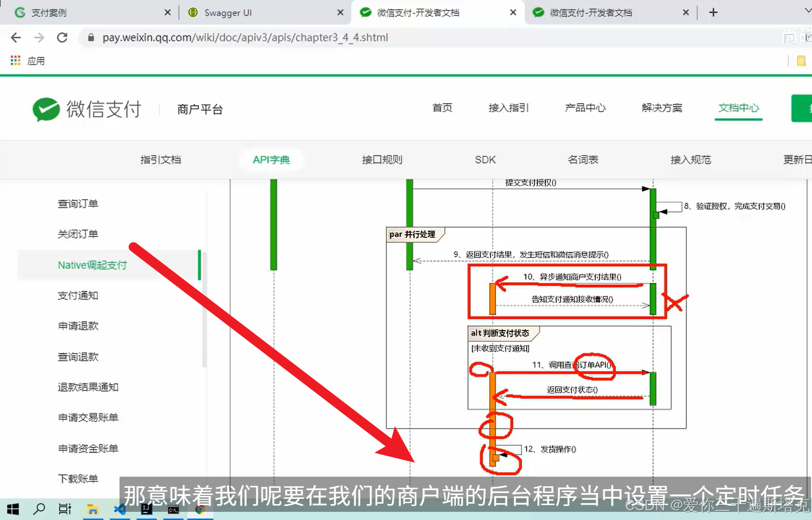
Task: Open 申请退款 in the sidebar
Action: 78,326
